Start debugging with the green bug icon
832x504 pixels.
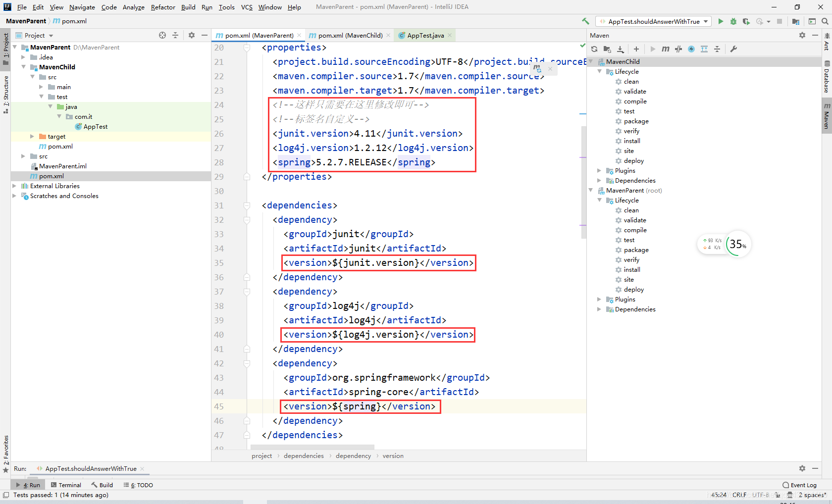click(733, 21)
